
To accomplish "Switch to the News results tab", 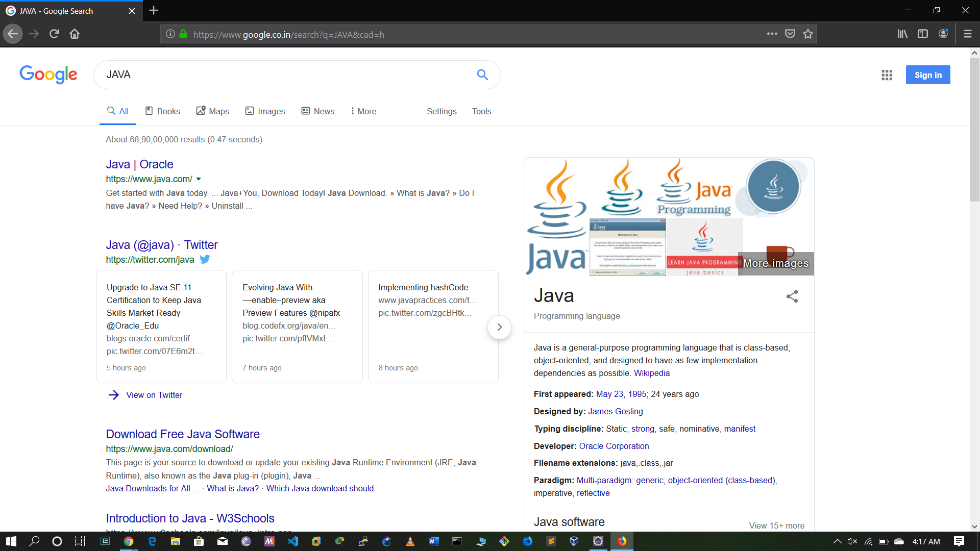I will (317, 111).
